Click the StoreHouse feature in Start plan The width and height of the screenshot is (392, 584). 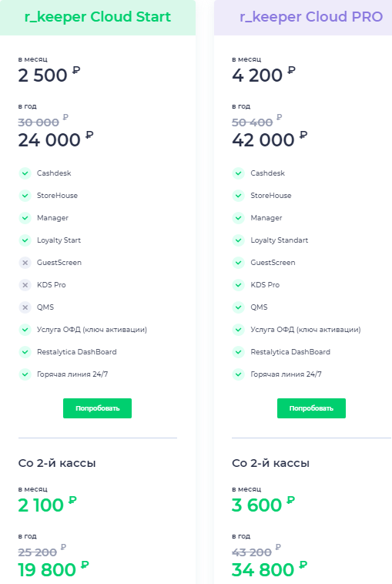pyautogui.click(x=57, y=196)
